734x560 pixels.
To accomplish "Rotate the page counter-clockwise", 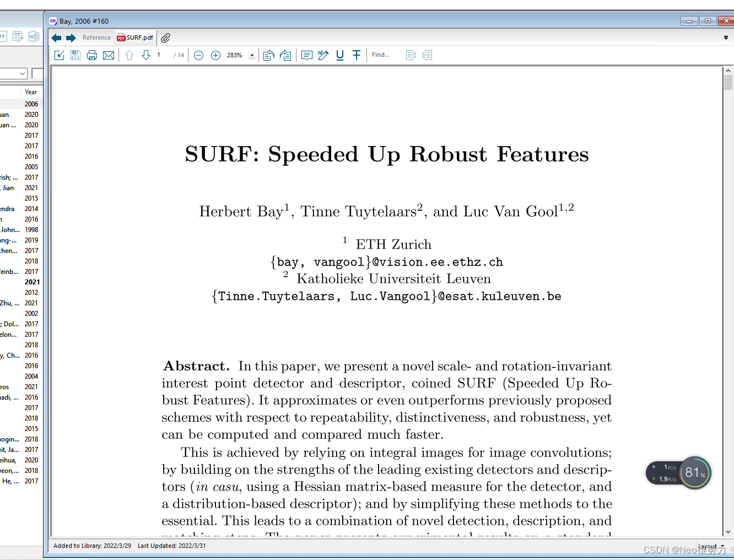I will pyautogui.click(x=269, y=55).
